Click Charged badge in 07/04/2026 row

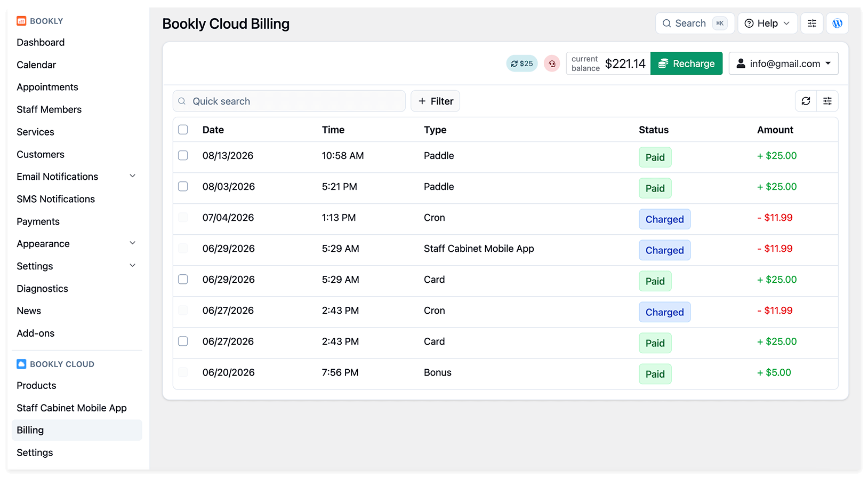coord(665,219)
